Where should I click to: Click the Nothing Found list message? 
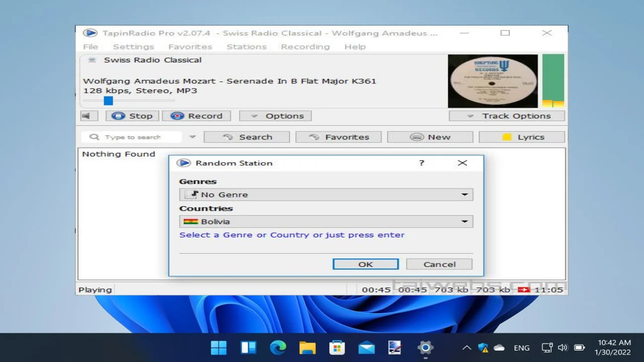(x=119, y=154)
